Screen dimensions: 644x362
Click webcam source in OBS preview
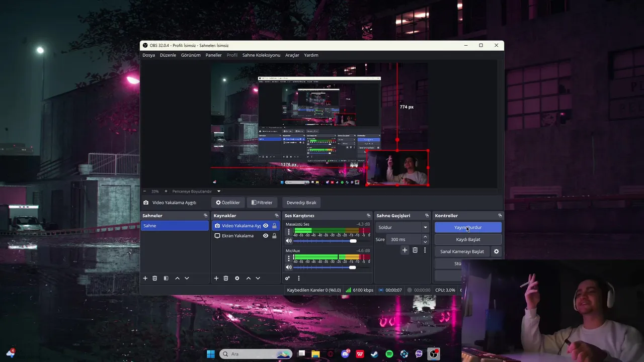coord(397,168)
